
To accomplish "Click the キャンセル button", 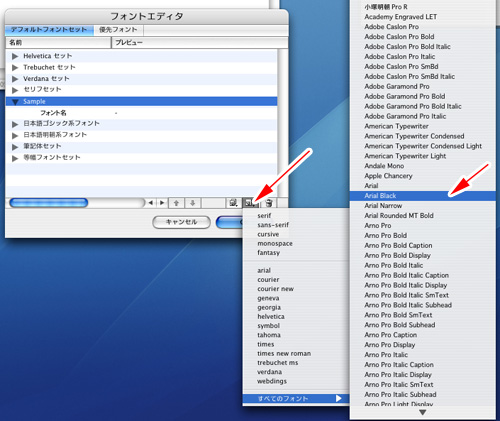I will (181, 222).
